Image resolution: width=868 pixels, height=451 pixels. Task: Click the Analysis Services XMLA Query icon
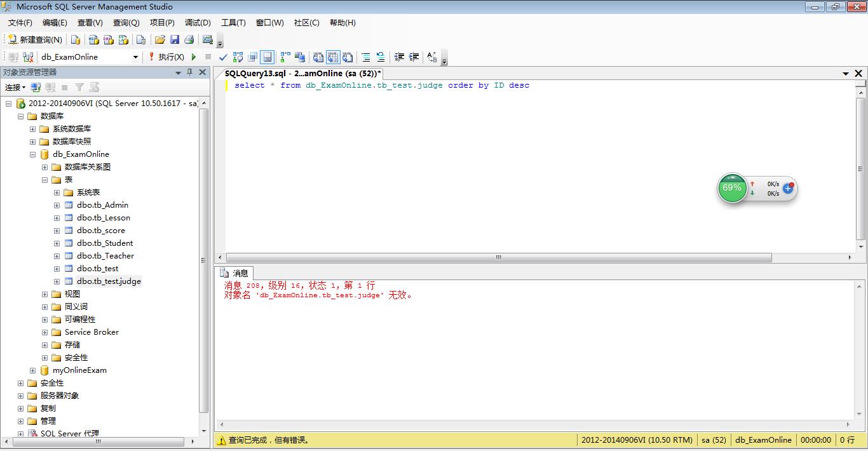[123, 39]
